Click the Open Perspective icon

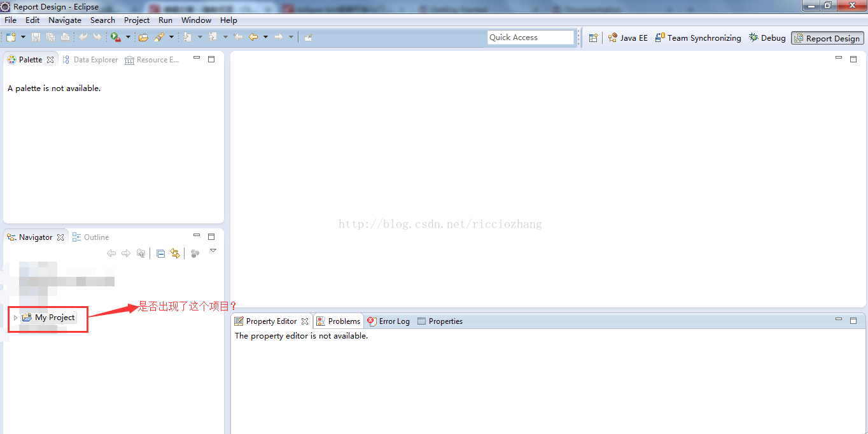(x=593, y=38)
